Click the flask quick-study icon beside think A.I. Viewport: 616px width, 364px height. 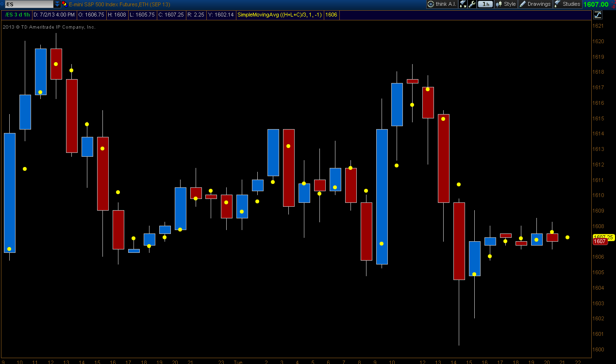point(463,4)
